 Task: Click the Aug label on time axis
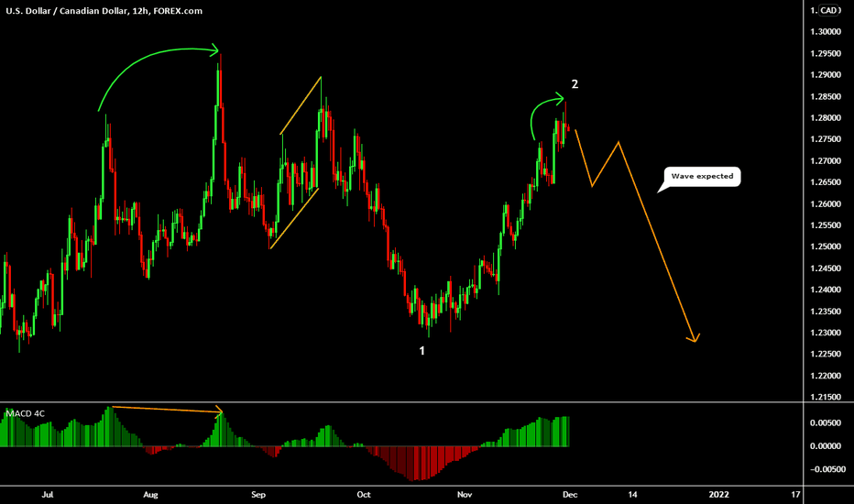[150, 495]
